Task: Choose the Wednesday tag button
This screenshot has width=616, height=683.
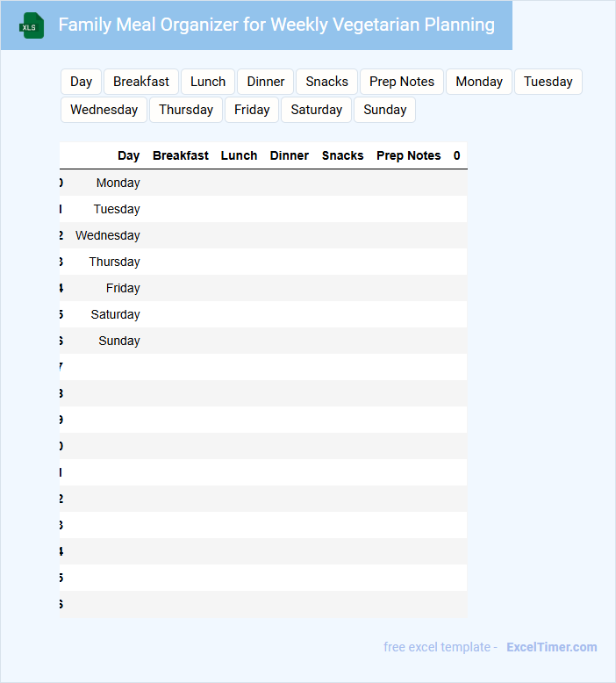Action: (104, 110)
